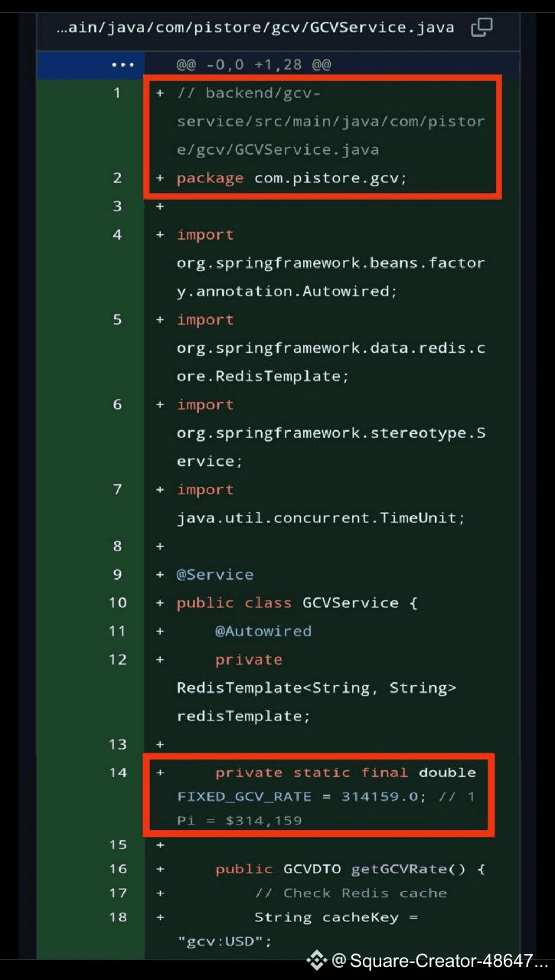This screenshot has height=980, width=555.
Task: Select diff line number 9
Action: click(x=117, y=574)
